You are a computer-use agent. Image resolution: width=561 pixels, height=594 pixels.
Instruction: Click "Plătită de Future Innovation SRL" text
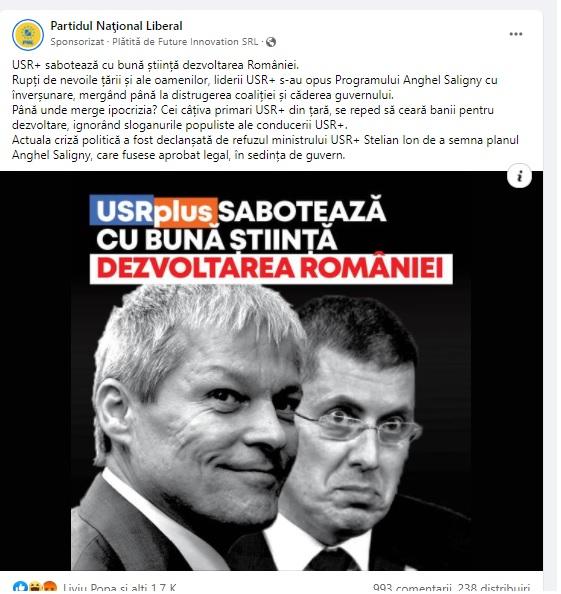pos(186,42)
